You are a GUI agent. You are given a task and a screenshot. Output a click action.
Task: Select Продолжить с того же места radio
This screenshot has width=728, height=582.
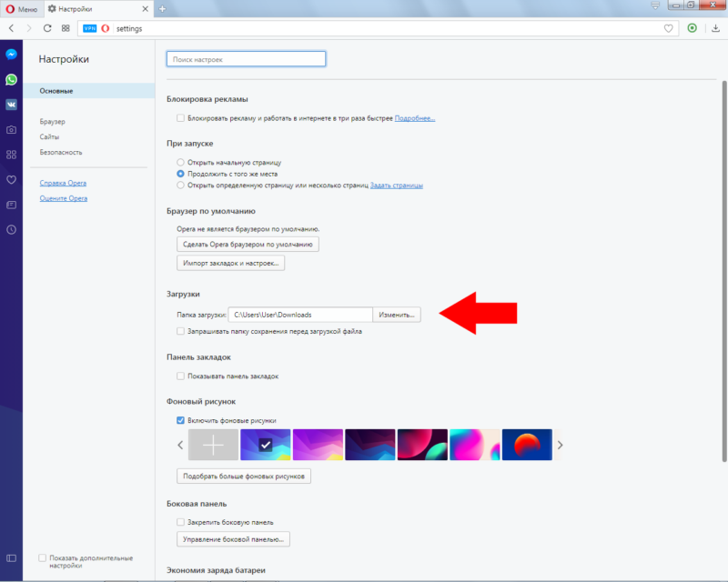pos(180,174)
